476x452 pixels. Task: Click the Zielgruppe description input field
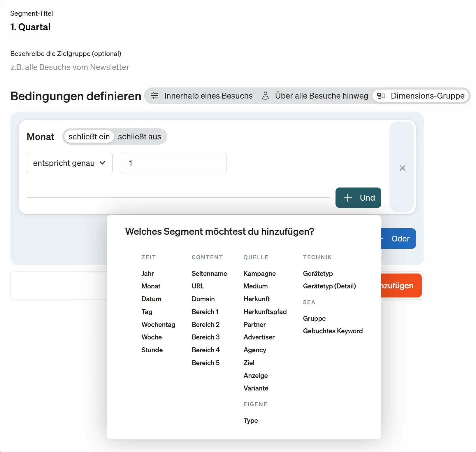pyautogui.click(x=70, y=67)
